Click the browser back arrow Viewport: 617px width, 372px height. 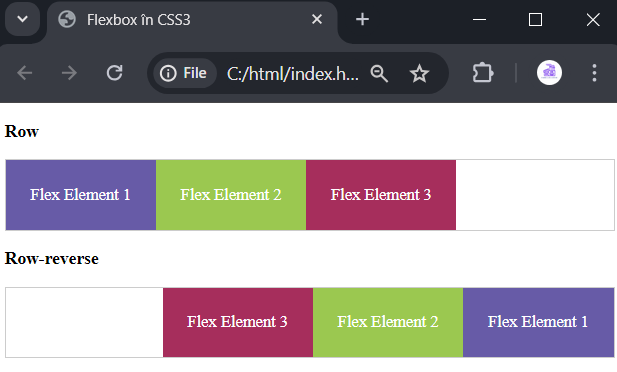point(24,73)
